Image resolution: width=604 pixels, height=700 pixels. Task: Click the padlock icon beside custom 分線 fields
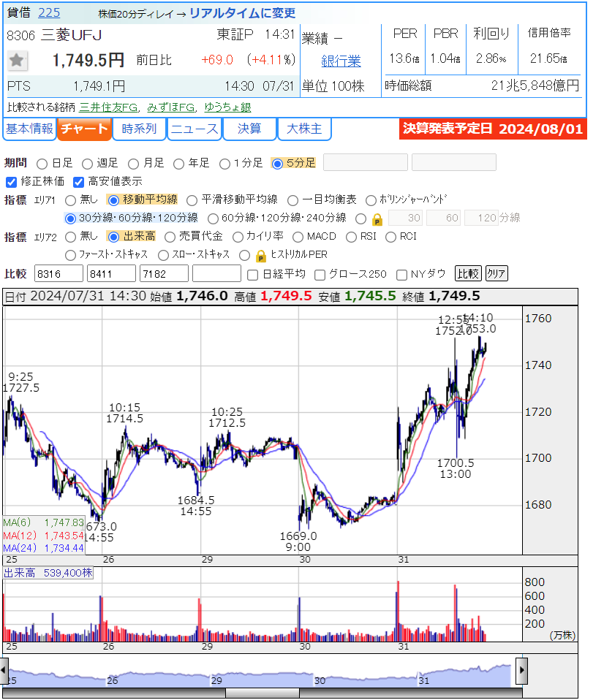[x=377, y=218]
